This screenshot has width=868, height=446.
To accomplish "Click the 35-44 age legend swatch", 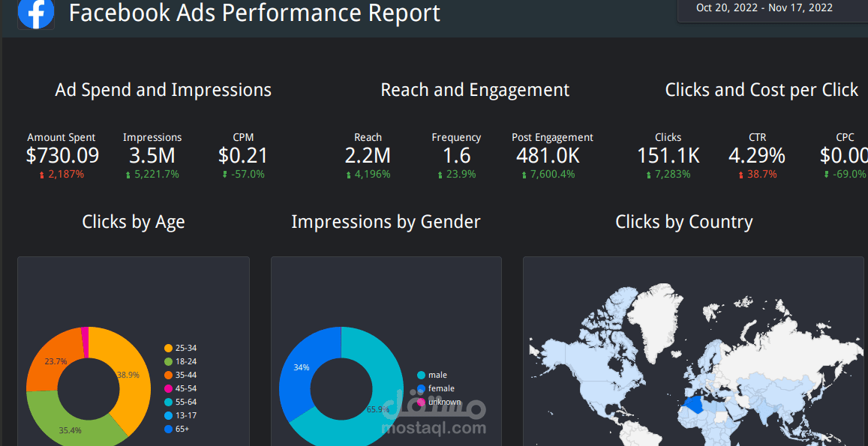I will (x=168, y=375).
